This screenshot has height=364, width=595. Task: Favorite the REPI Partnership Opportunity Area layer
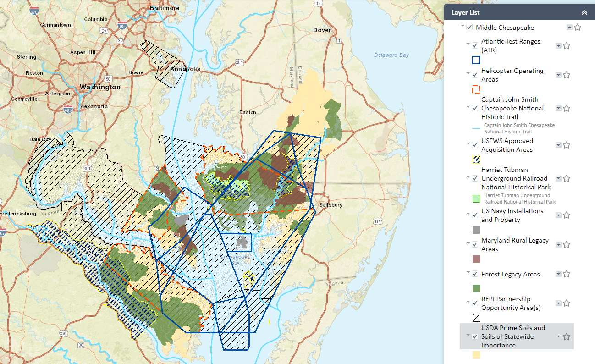(567, 303)
